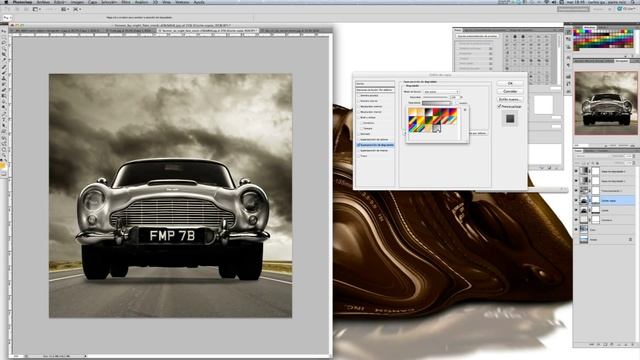Toggle visibility of the highlighted blue layer

coord(576,200)
